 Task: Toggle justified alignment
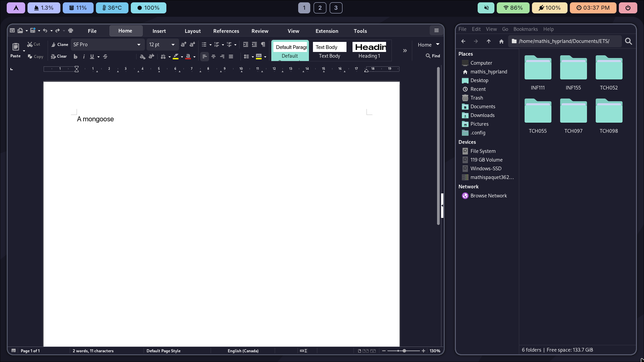[231, 57]
